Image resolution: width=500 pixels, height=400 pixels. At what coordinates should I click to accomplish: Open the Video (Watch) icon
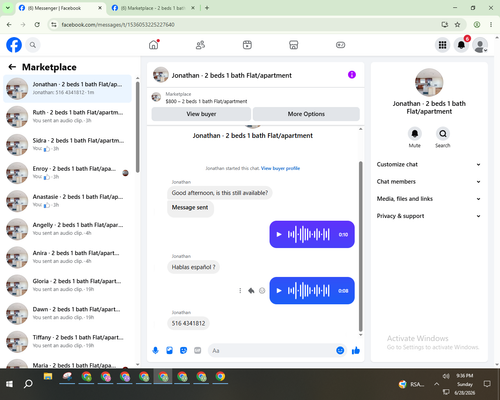click(x=247, y=45)
